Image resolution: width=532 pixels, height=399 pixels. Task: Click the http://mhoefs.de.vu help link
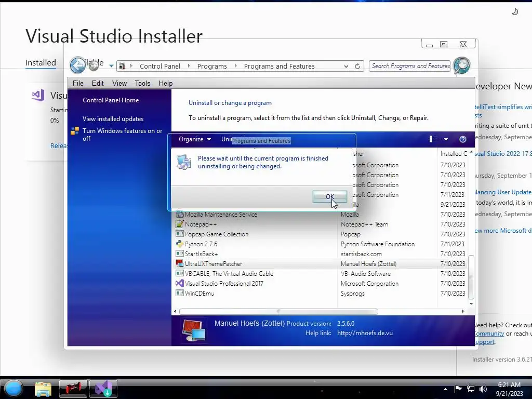click(x=365, y=333)
